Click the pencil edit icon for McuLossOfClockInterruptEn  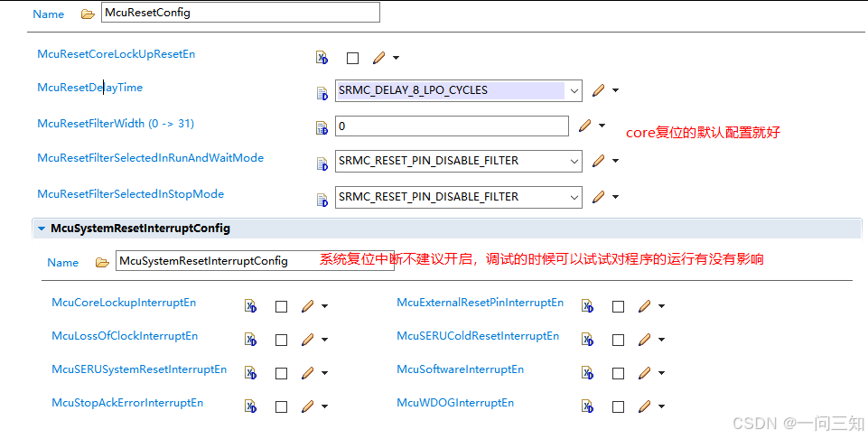click(x=308, y=340)
